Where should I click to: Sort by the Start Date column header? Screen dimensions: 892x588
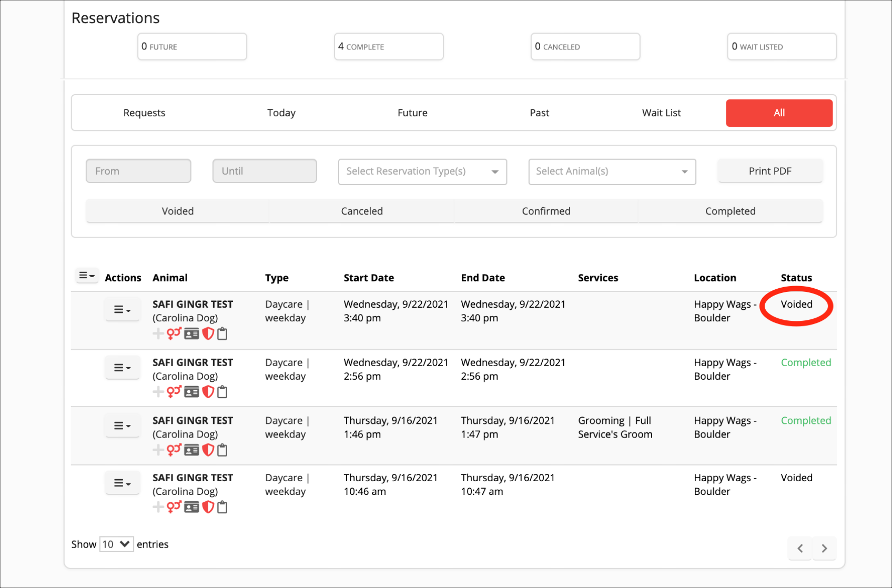369,278
